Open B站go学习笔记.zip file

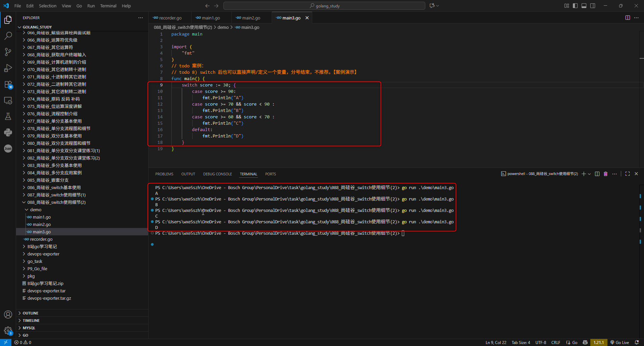82,283
